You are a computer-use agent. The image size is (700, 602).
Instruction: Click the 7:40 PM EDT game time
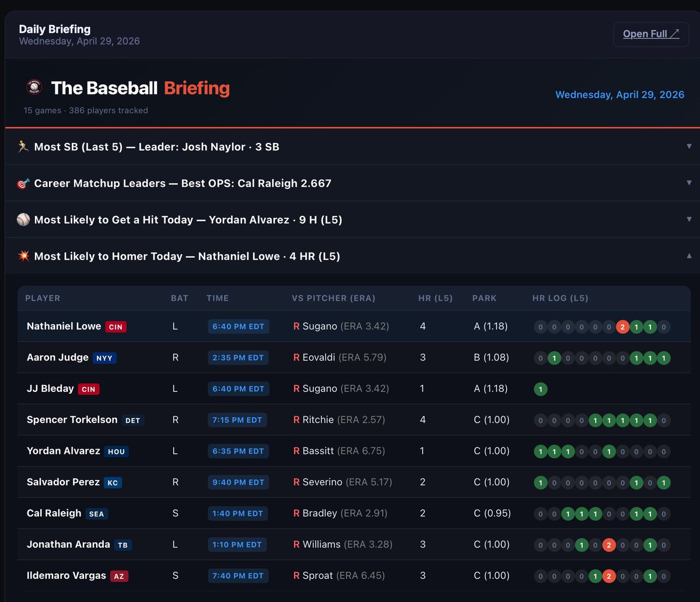click(238, 576)
